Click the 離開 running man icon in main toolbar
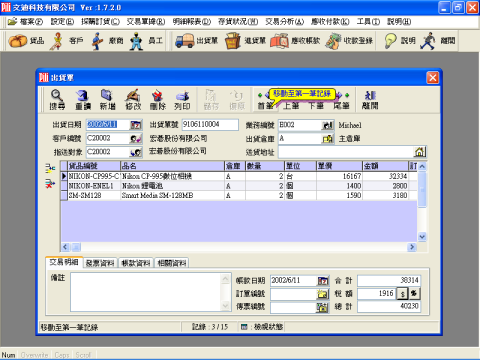480x360 pixels. point(438,41)
